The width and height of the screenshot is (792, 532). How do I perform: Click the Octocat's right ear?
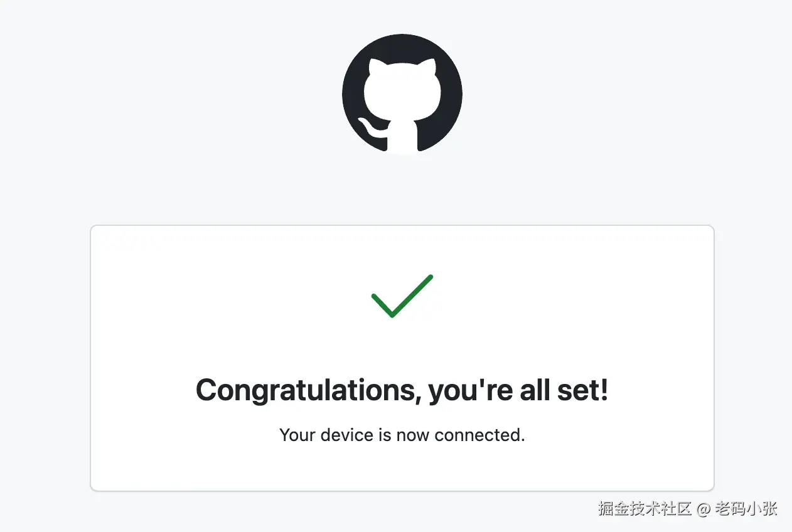pos(429,67)
